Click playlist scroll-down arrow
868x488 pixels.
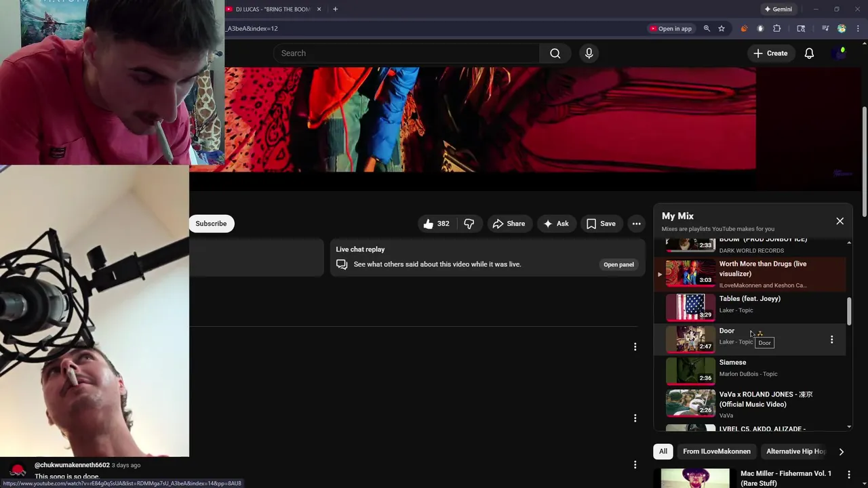pyautogui.click(x=849, y=427)
